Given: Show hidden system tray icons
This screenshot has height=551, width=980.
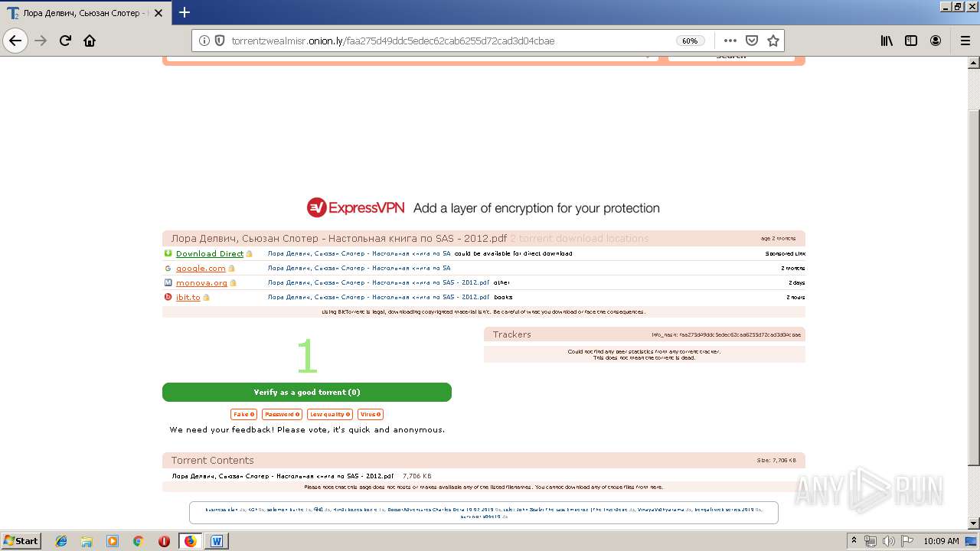Looking at the screenshot, I should (x=854, y=541).
